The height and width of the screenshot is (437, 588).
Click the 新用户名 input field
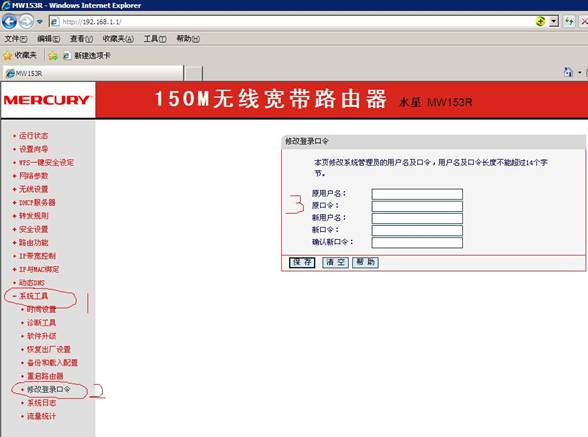[417, 218]
